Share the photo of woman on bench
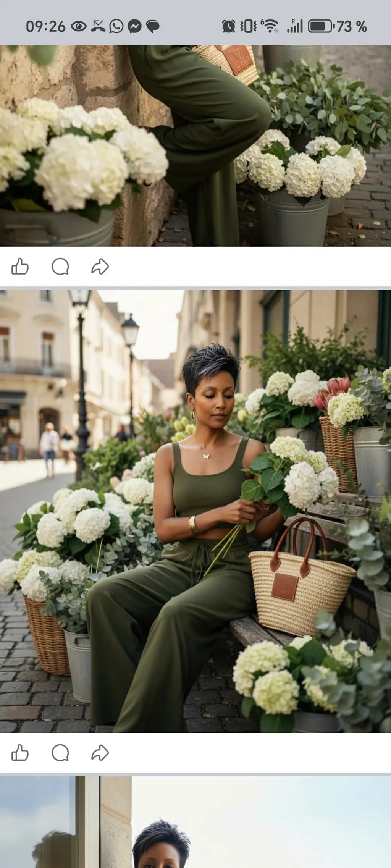The image size is (391, 868). [x=100, y=753]
